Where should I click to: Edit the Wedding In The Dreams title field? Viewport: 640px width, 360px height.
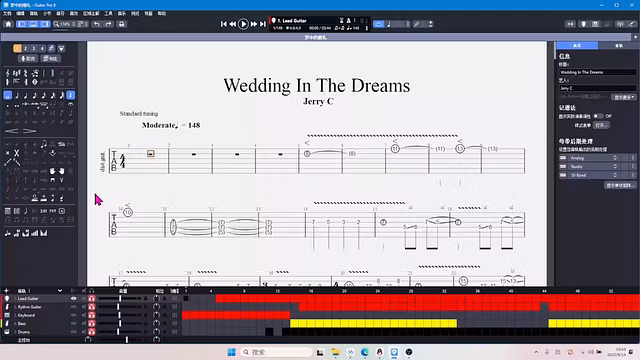coord(598,72)
